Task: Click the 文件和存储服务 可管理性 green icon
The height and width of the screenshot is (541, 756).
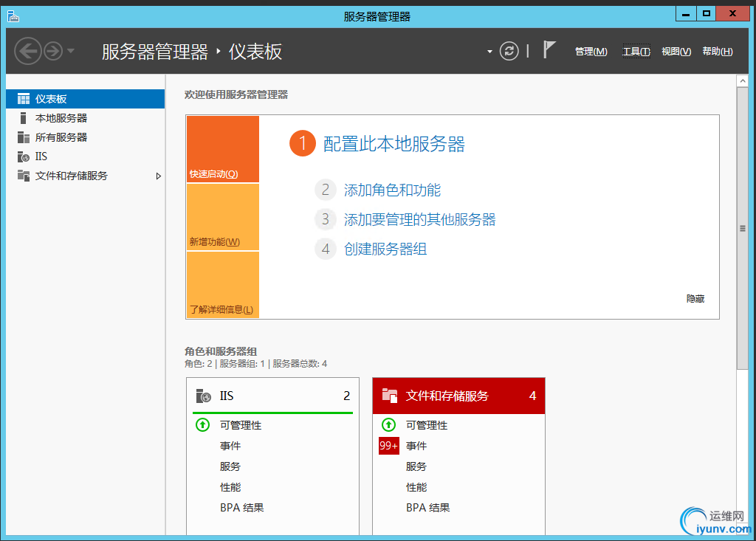Action: [x=388, y=425]
